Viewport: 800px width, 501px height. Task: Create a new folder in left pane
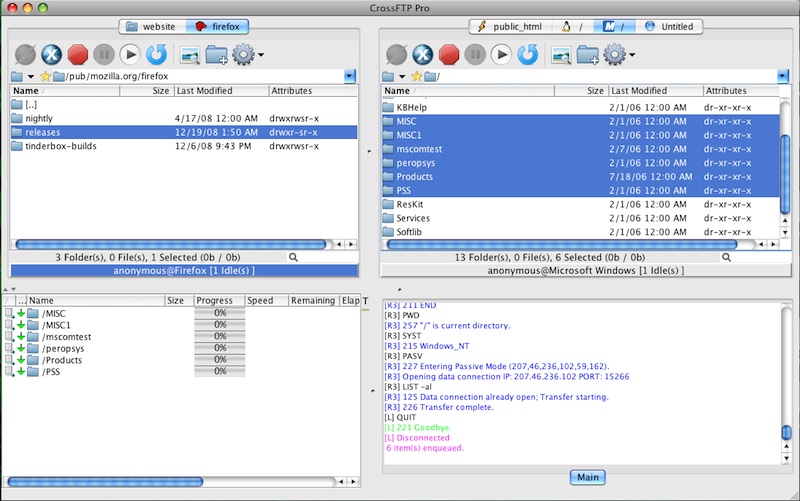click(215, 54)
